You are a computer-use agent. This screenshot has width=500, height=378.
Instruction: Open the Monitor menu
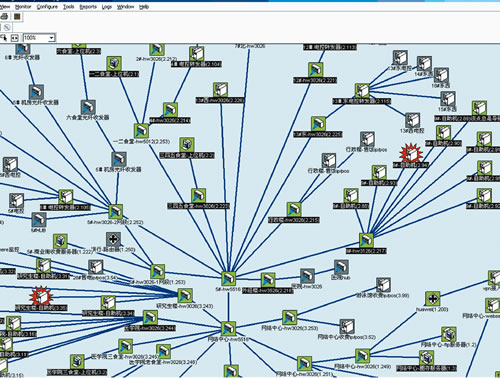[x=23, y=7]
